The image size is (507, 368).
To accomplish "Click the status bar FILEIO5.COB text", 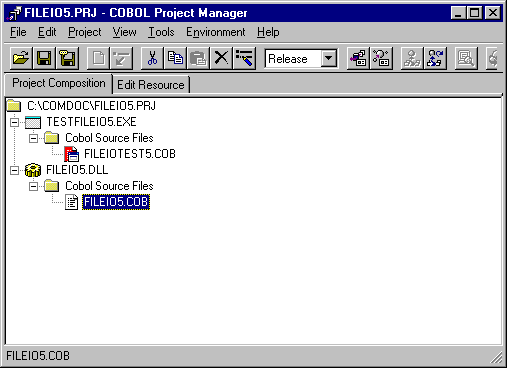I will click(38, 356).
